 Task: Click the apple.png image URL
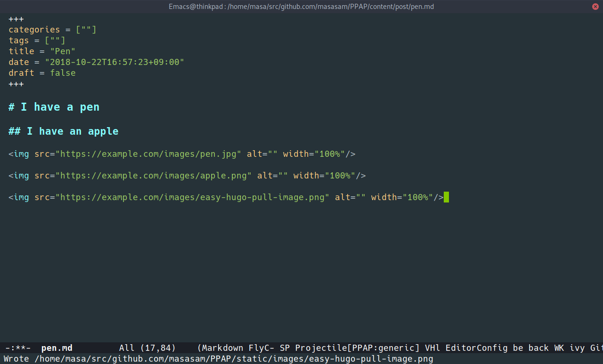(x=154, y=176)
